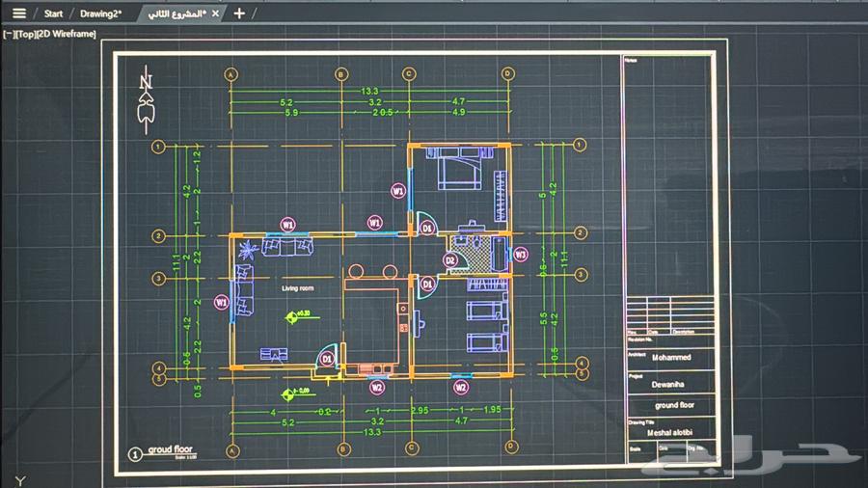Select the north arrow symbol

coord(146,101)
